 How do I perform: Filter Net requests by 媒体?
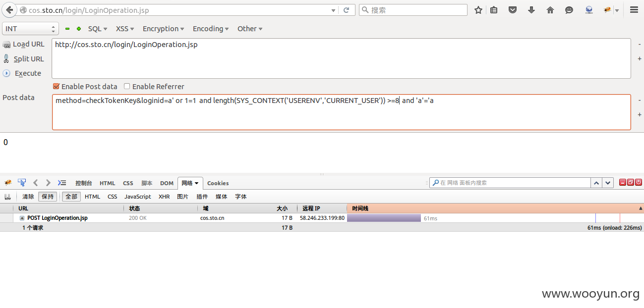222,197
